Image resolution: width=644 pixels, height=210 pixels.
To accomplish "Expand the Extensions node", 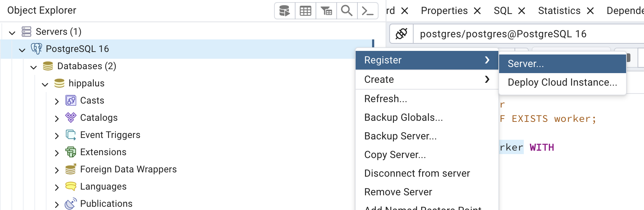I will click(x=57, y=153).
